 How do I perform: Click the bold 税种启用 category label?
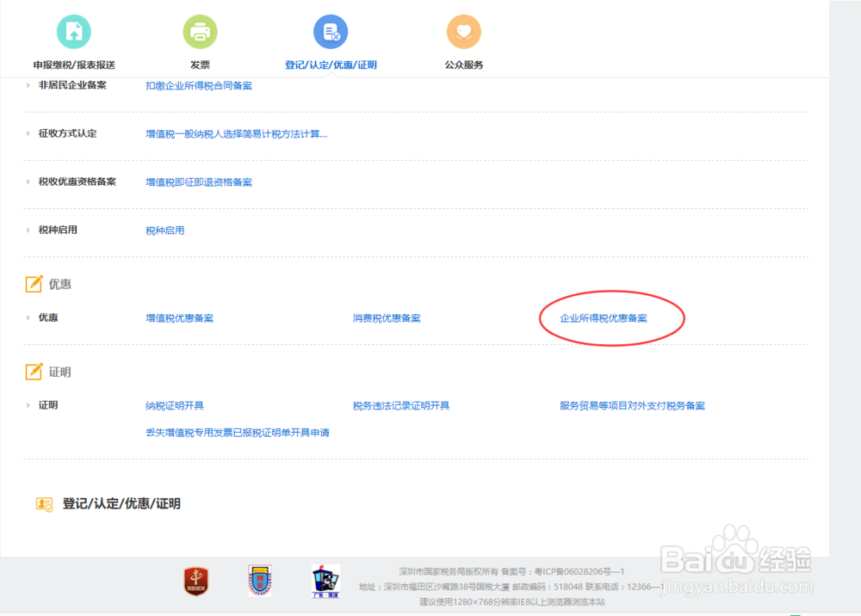pos(58,230)
